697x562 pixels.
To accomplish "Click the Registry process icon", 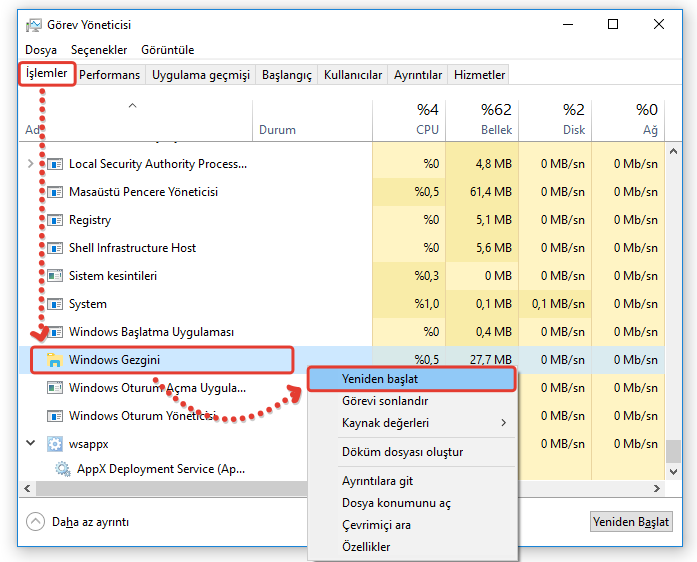I will tap(53, 220).
